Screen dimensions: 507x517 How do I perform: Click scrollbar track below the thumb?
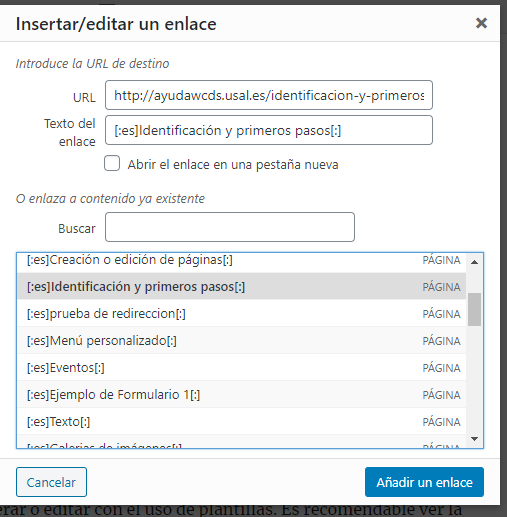point(474,378)
